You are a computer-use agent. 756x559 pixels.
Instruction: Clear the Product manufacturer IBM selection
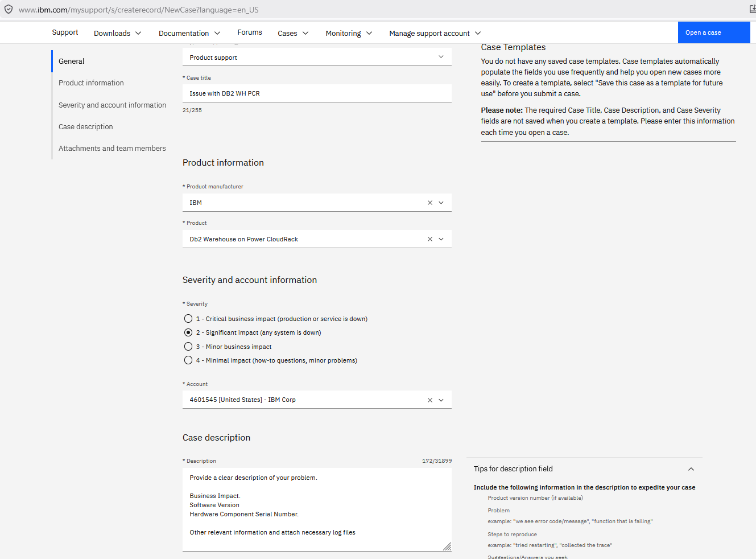coord(430,203)
